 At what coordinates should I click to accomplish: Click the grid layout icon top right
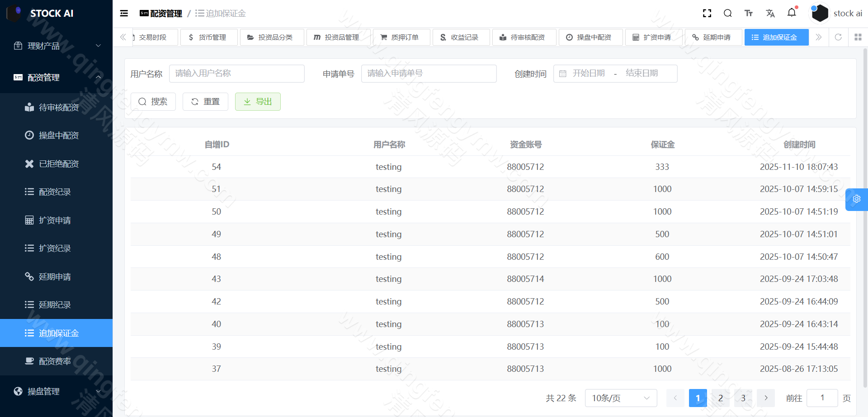[x=858, y=37]
